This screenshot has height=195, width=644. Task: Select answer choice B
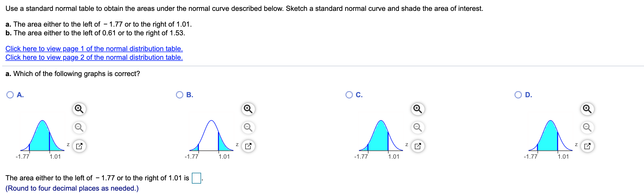180,95
